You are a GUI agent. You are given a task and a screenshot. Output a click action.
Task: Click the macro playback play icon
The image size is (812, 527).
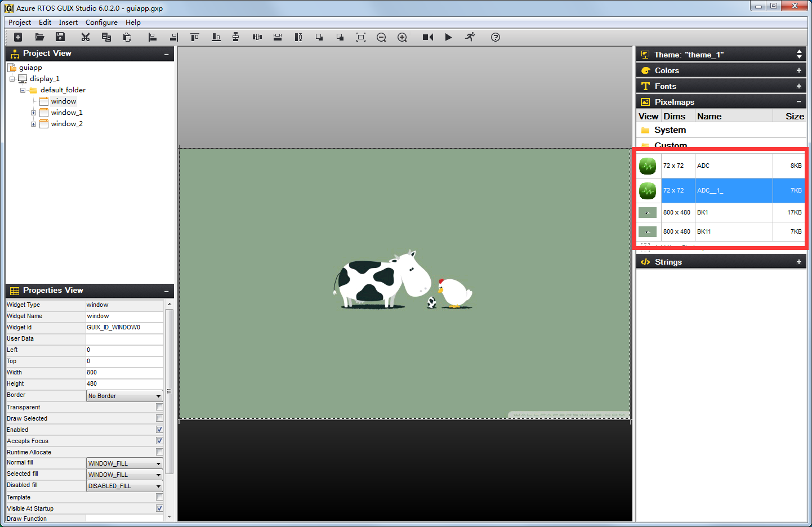pos(448,37)
